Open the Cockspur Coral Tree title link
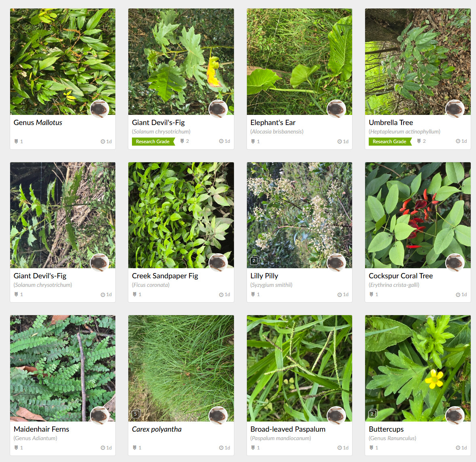Viewport: 476px width, 462px height. [x=401, y=276]
